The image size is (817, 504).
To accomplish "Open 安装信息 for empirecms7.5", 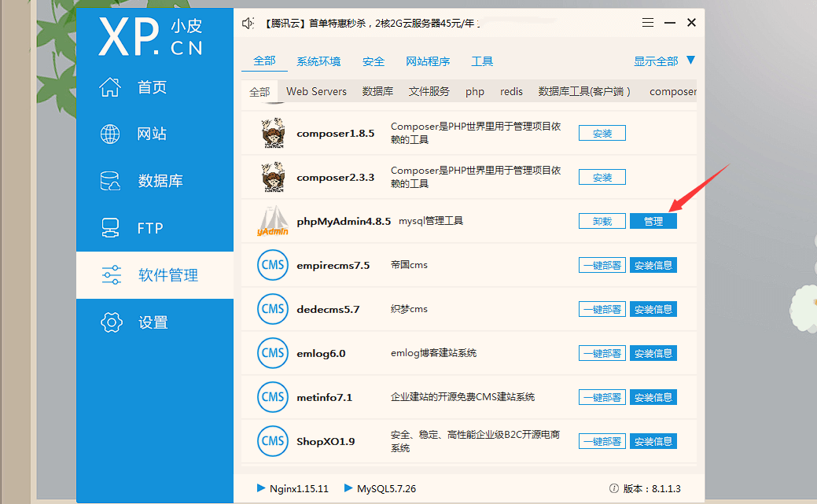I will [653, 265].
